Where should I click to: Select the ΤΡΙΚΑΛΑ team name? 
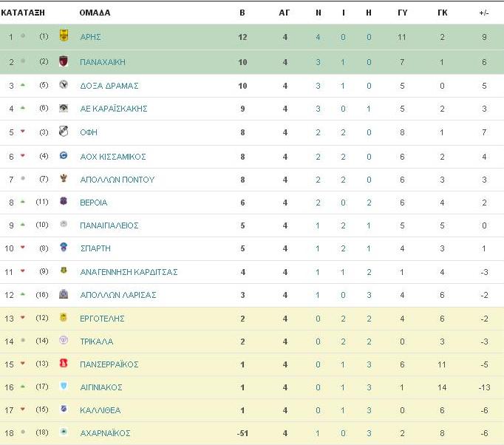pos(96,342)
